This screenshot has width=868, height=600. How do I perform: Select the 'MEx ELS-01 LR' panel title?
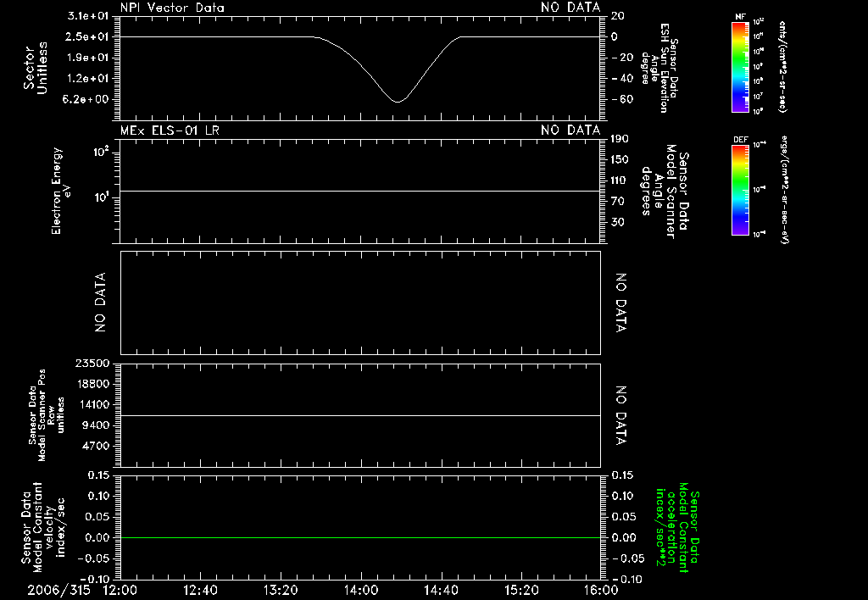tap(170, 130)
